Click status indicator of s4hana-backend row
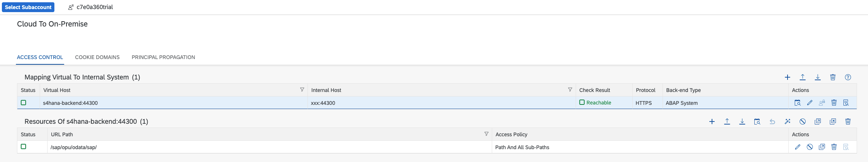This screenshot has height=162, width=868. point(23,103)
